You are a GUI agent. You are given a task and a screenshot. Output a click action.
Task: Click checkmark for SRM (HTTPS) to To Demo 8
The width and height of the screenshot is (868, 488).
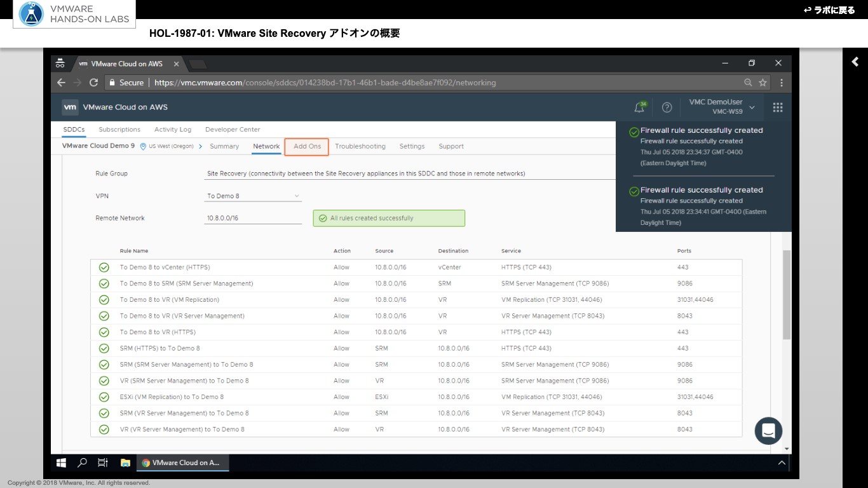[x=104, y=348]
